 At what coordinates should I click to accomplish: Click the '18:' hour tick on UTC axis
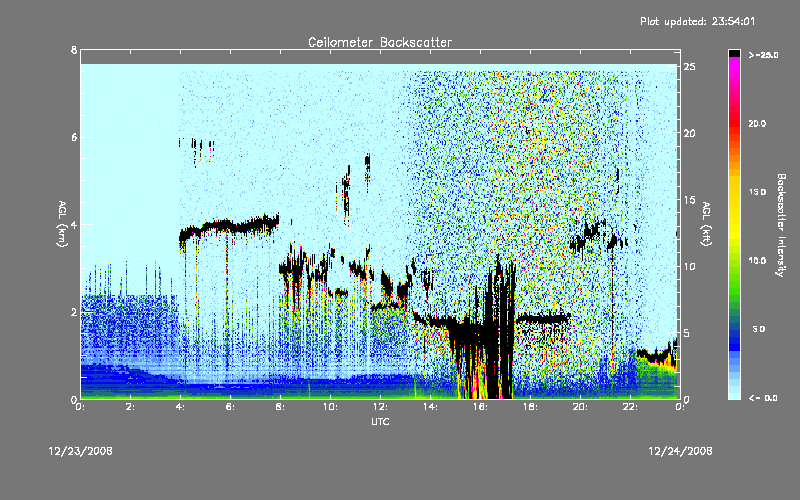tap(530, 407)
